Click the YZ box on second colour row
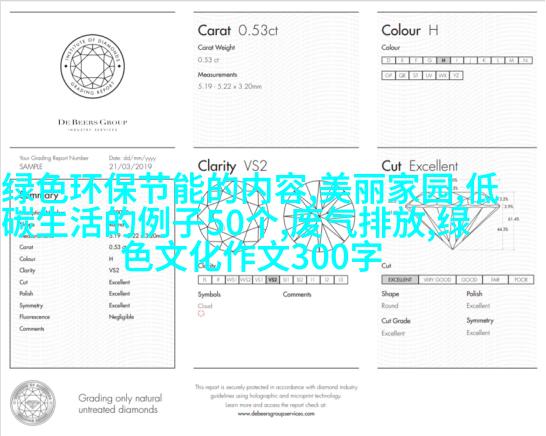Screen dimensions: 546x436 [x=456, y=75]
